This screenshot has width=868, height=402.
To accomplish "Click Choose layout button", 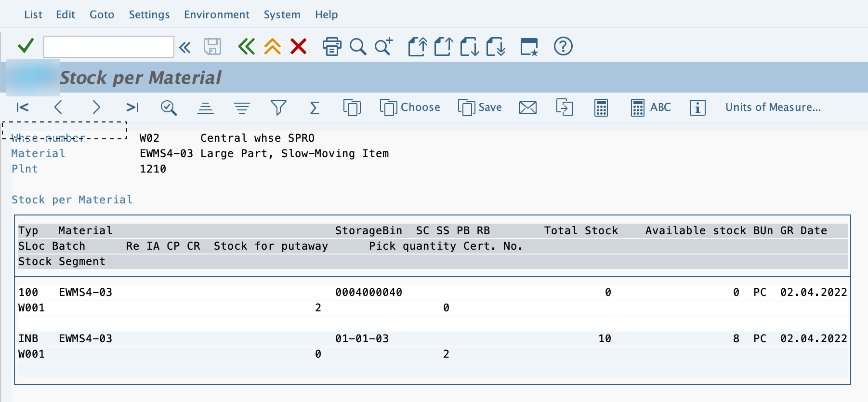I will tap(410, 107).
